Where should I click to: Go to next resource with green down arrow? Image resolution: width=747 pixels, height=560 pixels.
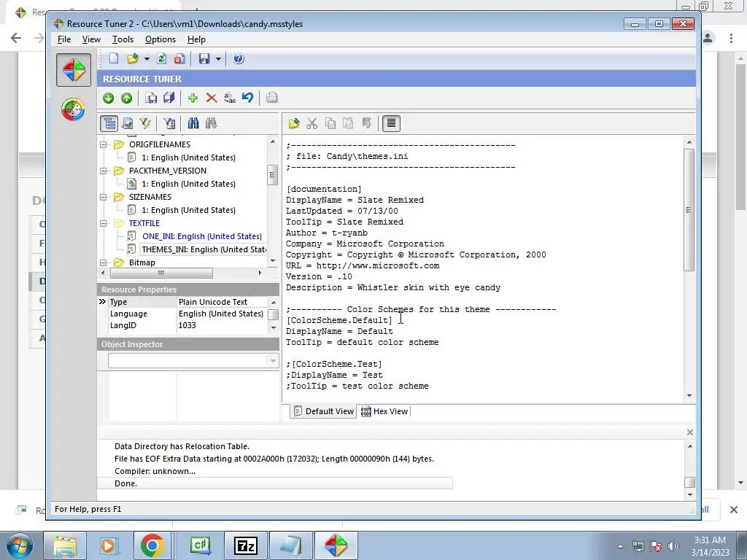(x=108, y=98)
